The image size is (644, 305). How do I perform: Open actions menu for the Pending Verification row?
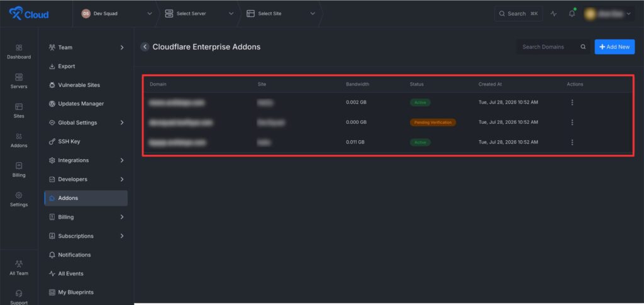click(x=572, y=123)
